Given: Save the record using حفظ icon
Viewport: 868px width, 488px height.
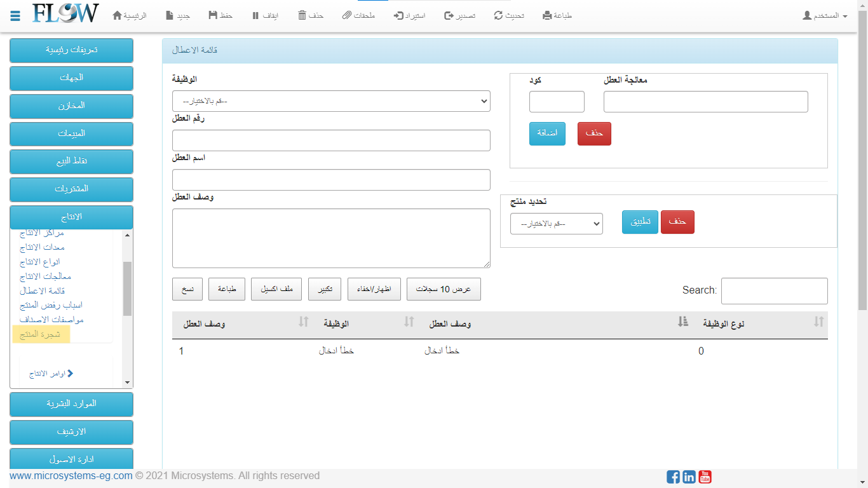Looking at the screenshot, I should tap(213, 15).
